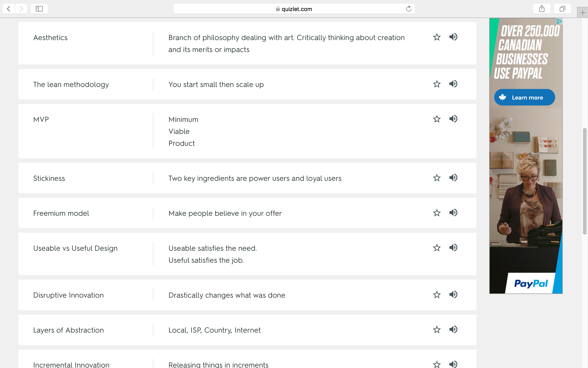Play audio for the Aesthetics card

pos(453,37)
